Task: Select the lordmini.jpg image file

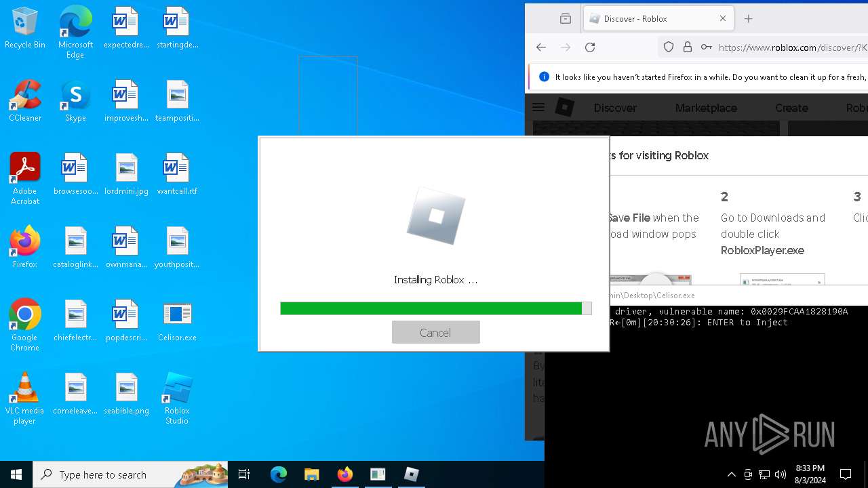Action: pyautogui.click(x=126, y=174)
